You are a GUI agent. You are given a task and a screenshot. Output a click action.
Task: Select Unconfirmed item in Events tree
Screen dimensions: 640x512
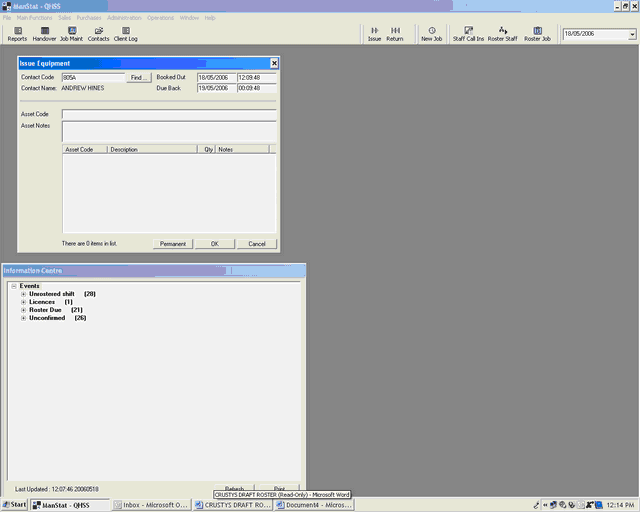pyautogui.click(x=47, y=318)
